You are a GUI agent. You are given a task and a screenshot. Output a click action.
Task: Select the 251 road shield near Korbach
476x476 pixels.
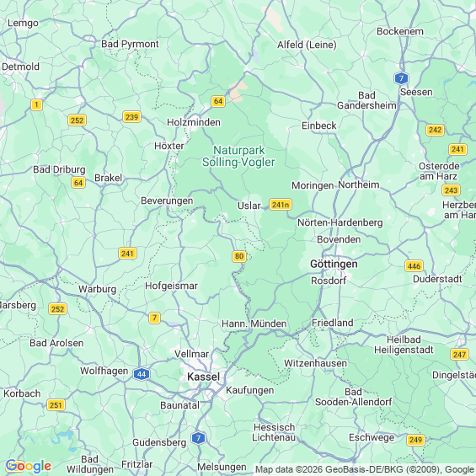tap(56, 405)
